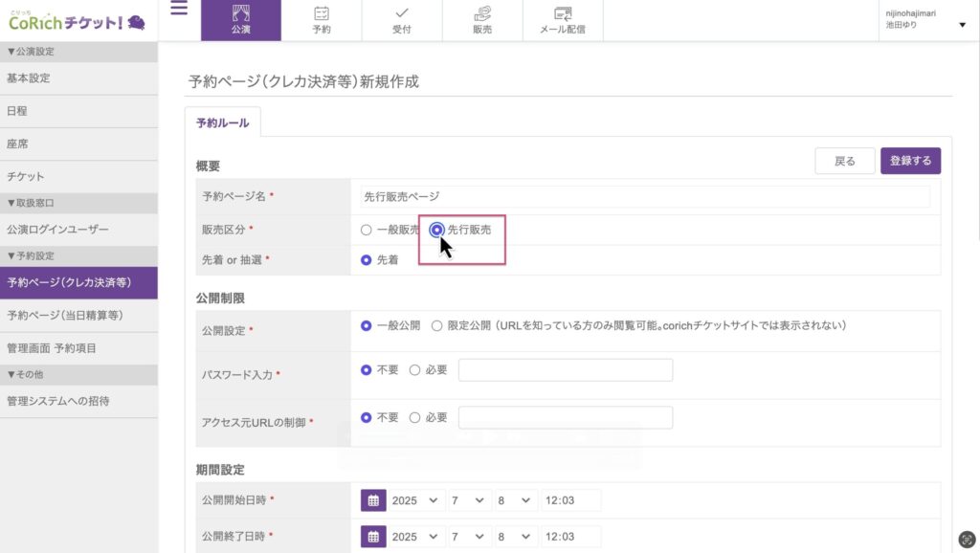This screenshot has width=980, height=553.
Task: Switch to the 予約ルール tab
Action: point(222,122)
